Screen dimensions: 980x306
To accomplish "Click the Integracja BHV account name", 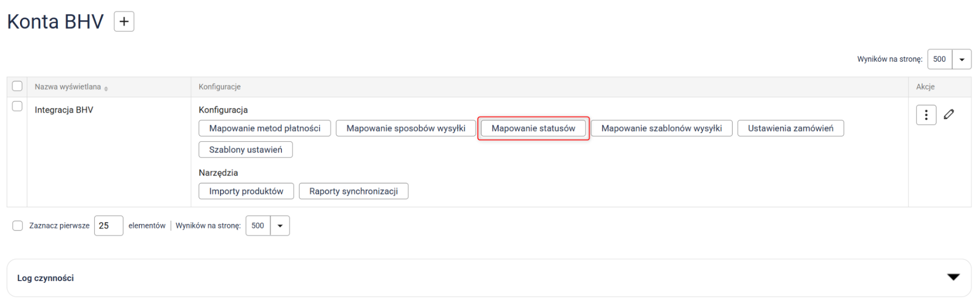I will (64, 110).
